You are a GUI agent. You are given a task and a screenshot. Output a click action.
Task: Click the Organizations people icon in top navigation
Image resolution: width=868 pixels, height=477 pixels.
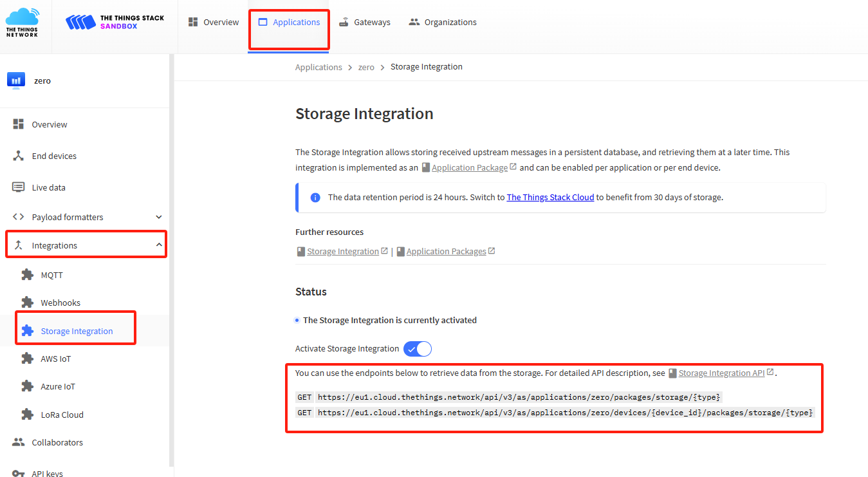(x=414, y=22)
